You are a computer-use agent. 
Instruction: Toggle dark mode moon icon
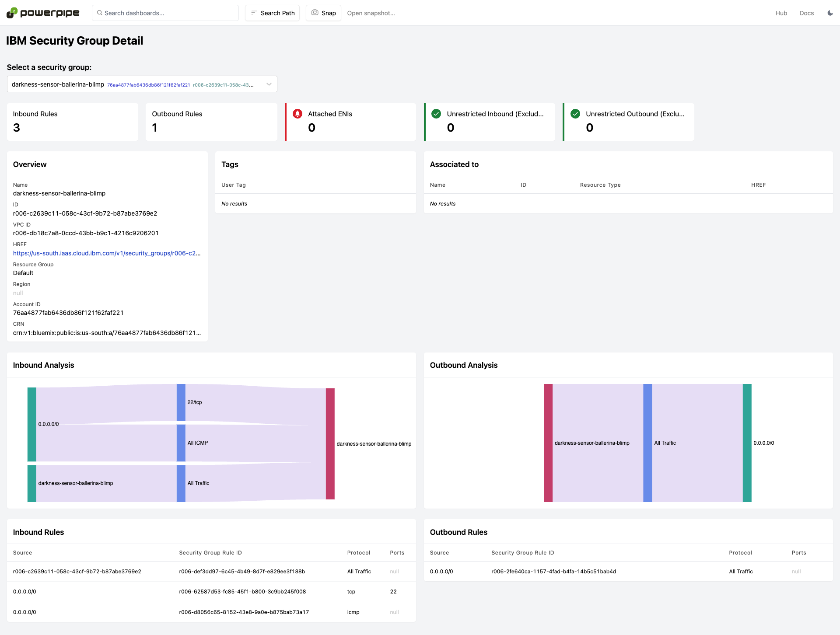click(x=830, y=13)
